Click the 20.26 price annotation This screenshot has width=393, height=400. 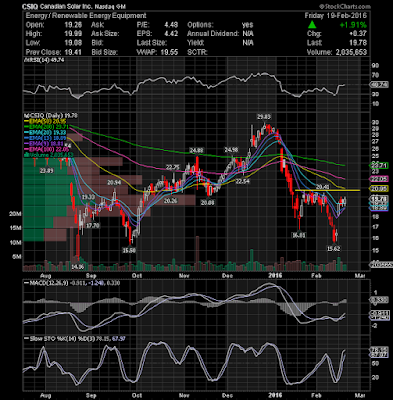pos(170,201)
